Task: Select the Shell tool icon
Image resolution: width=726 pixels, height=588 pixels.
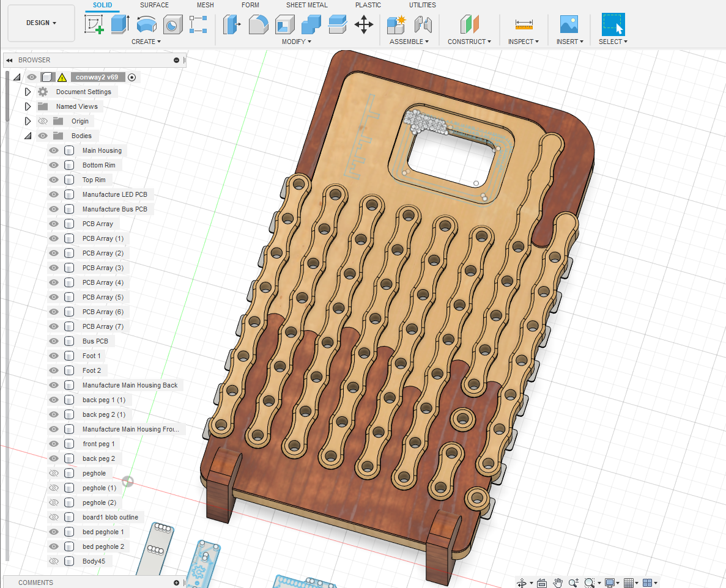Action: click(285, 24)
